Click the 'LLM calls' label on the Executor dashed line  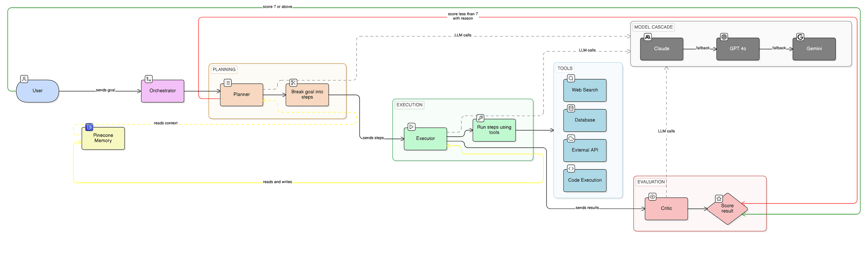(x=587, y=50)
